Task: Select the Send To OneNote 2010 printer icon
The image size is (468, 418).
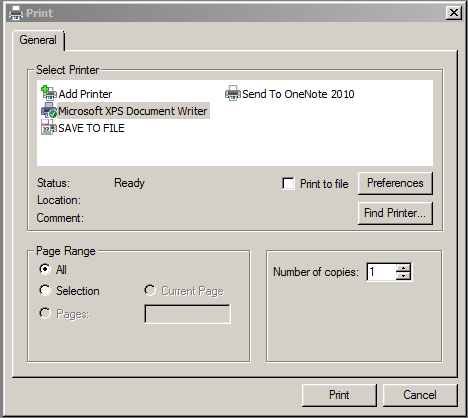Action: (x=233, y=93)
